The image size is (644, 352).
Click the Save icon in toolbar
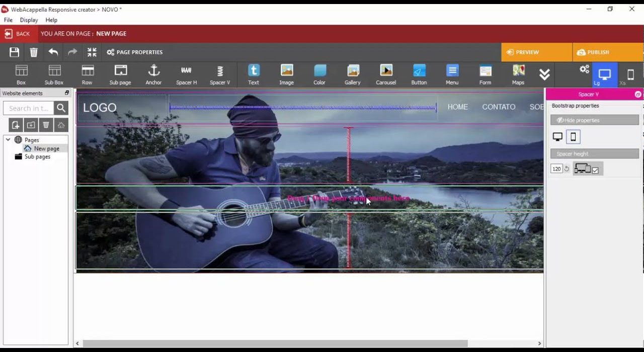coord(14,52)
